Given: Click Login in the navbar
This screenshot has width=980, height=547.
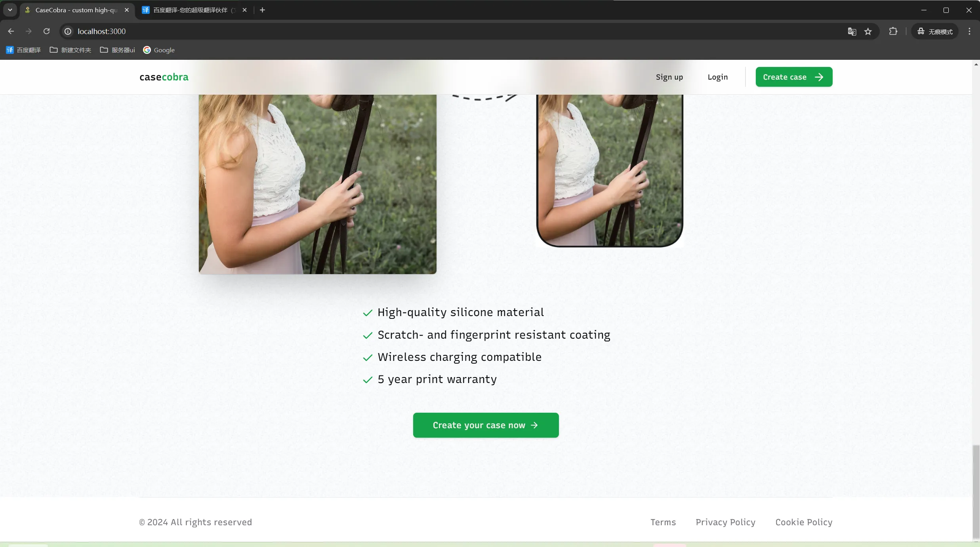Looking at the screenshot, I should tap(718, 77).
